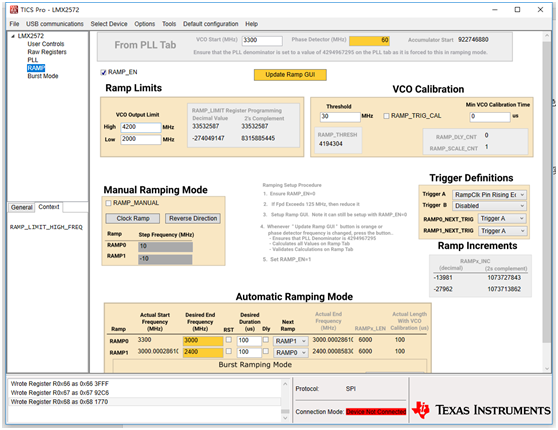
Task: Click the main panel vertical scrollbar
Action: tap(547, 192)
